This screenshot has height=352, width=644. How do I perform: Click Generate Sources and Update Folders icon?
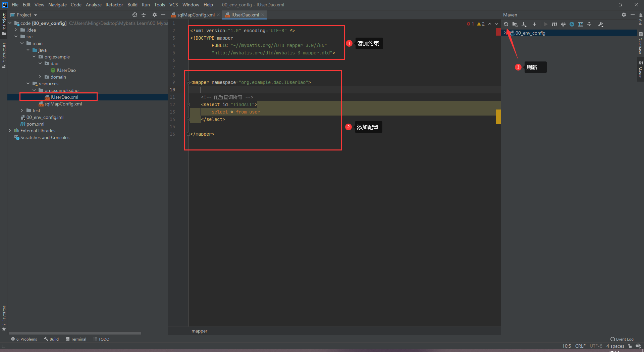515,24
